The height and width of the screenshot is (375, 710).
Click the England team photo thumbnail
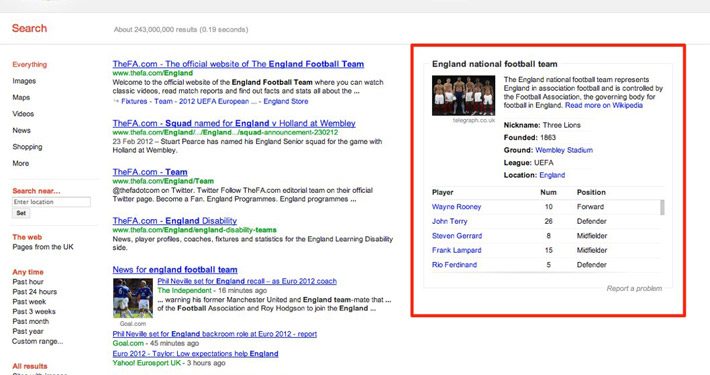(463, 96)
